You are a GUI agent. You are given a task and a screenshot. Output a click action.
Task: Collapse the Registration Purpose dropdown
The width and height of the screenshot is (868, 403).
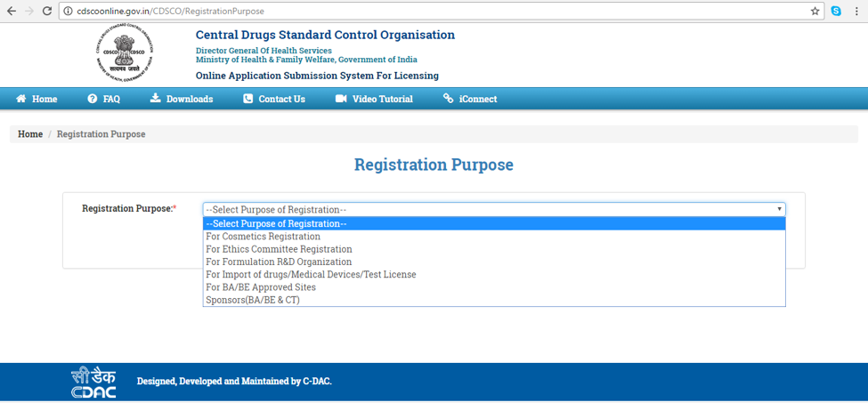(x=494, y=209)
